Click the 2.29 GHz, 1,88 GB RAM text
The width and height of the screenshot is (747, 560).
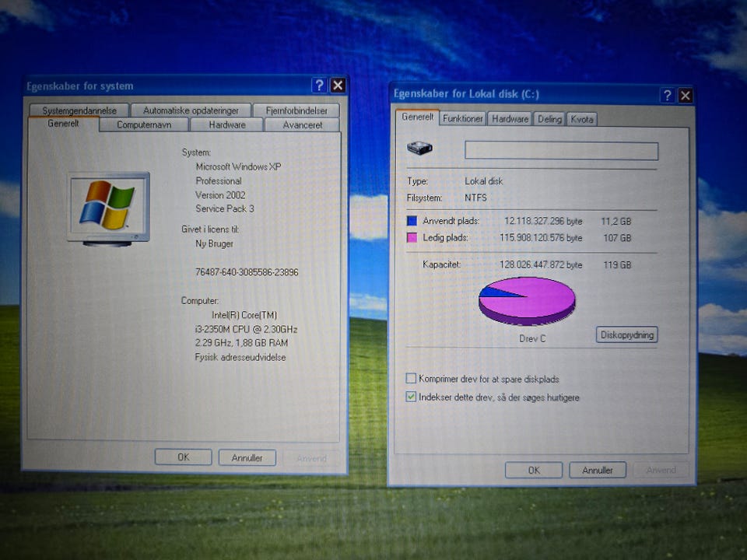click(x=241, y=343)
